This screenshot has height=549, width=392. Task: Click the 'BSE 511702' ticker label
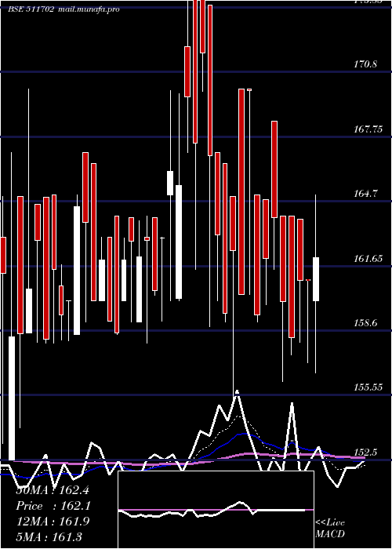(31, 9)
